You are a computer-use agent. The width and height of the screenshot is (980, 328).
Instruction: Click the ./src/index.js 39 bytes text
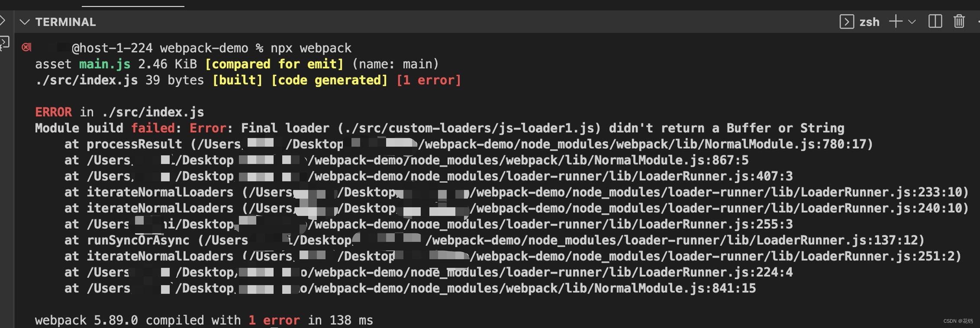tap(119, 80)
